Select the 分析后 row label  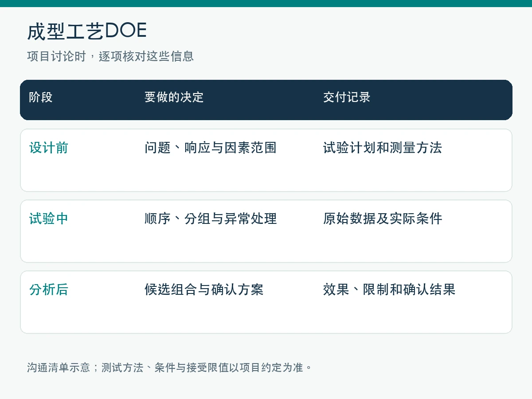point(49,289)
